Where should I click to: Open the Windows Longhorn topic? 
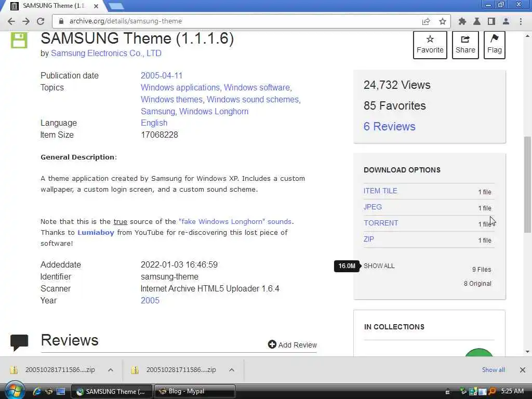[214, 111]
